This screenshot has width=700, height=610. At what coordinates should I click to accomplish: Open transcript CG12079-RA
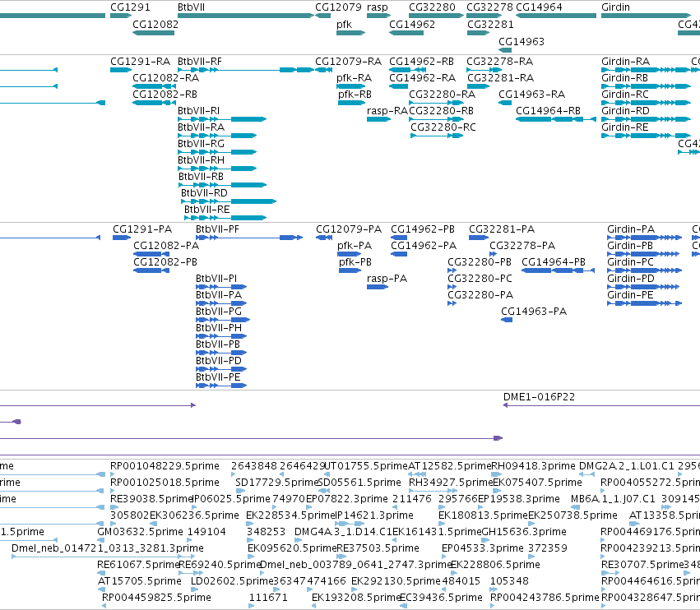[x=348, y=61]
